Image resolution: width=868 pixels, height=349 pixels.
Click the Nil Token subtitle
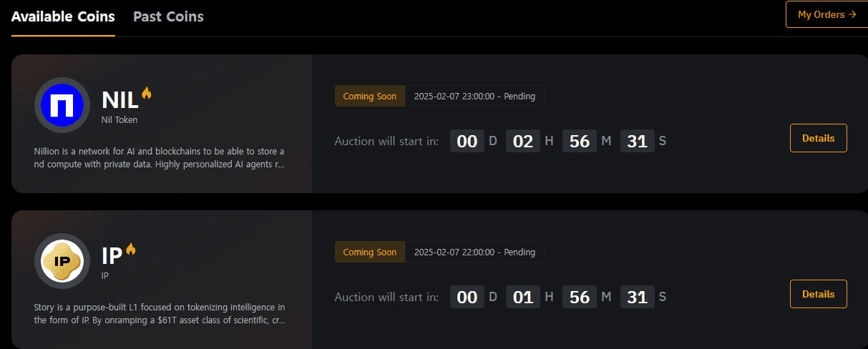(x=120, y=120)
